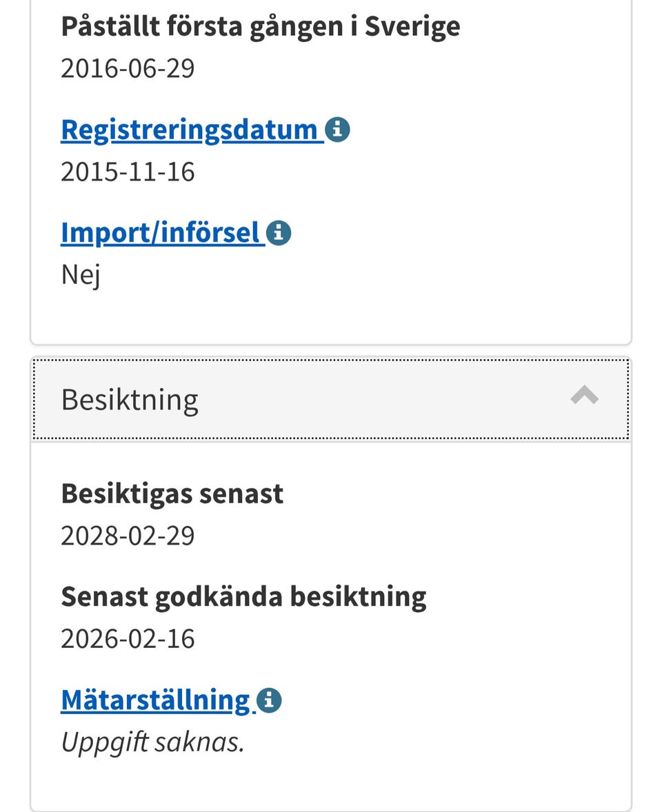Click the 'Nej' import value
Screen dimensions: 662x812
pyautogui.click(x=81, y=275)
